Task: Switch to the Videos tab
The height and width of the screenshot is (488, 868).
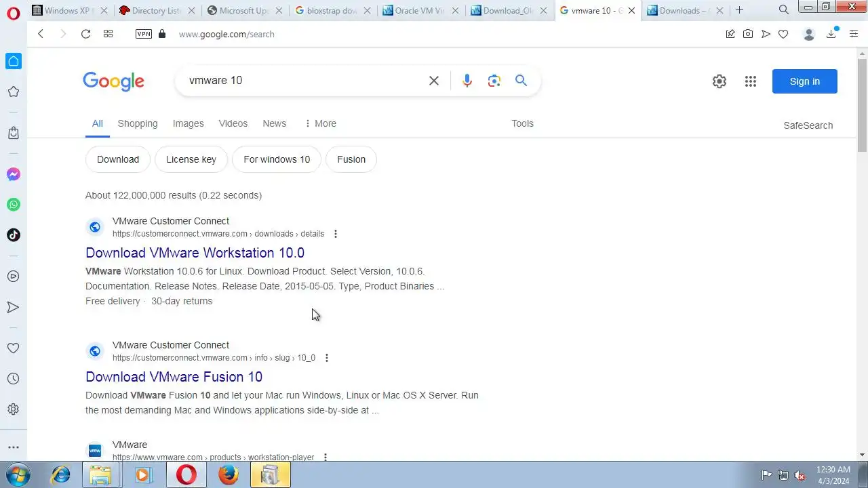Action: (233, 123)
